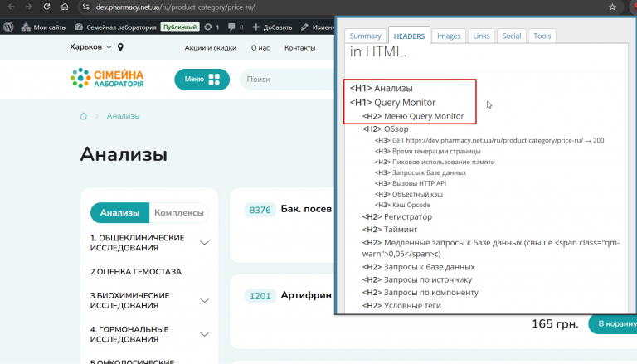637x364 pixels.
Task: Click the H1 Анализы heading entry
Action: tap(381, 88)
